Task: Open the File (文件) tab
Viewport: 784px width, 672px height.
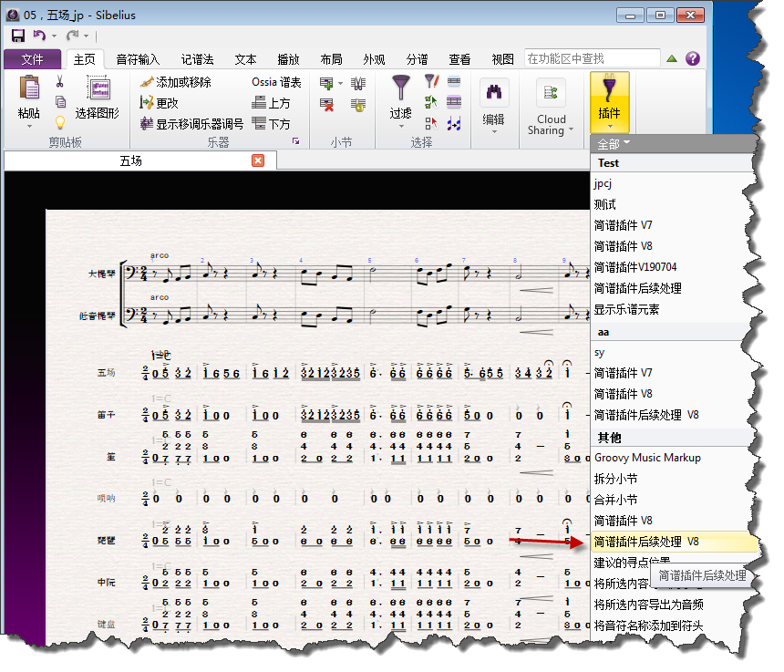Action: coord(32,59)
